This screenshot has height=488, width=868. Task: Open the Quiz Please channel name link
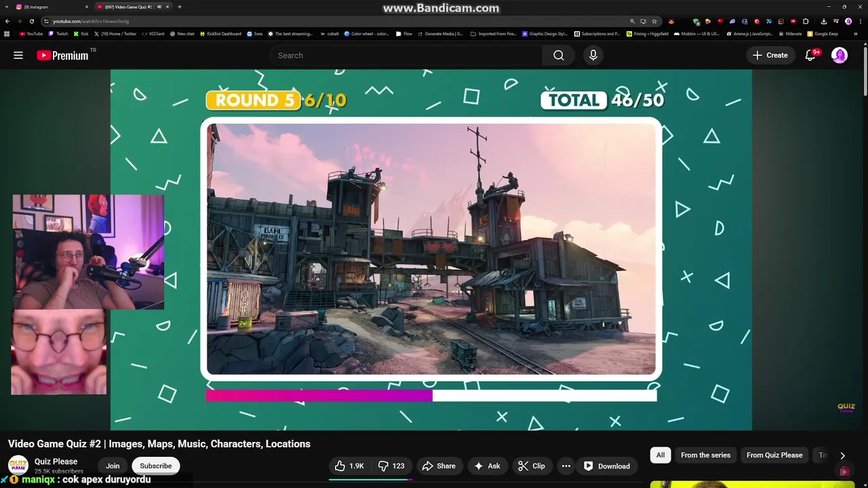[x=56, y=462]
